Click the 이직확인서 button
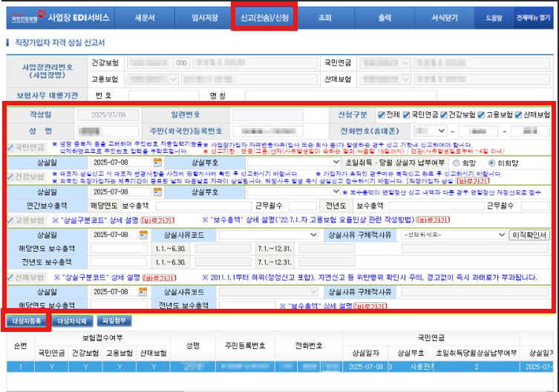 (x=529, y=235)
